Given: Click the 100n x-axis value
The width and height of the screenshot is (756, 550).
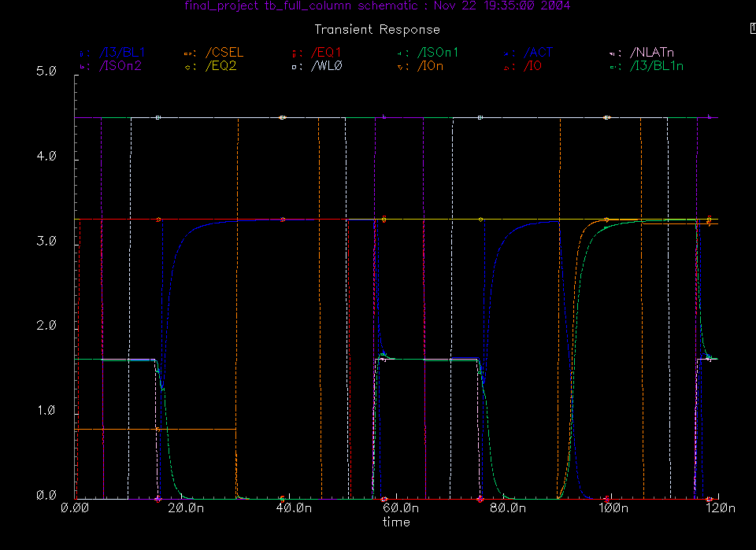Looking at the screenshot, I should [x=613, y=508].
